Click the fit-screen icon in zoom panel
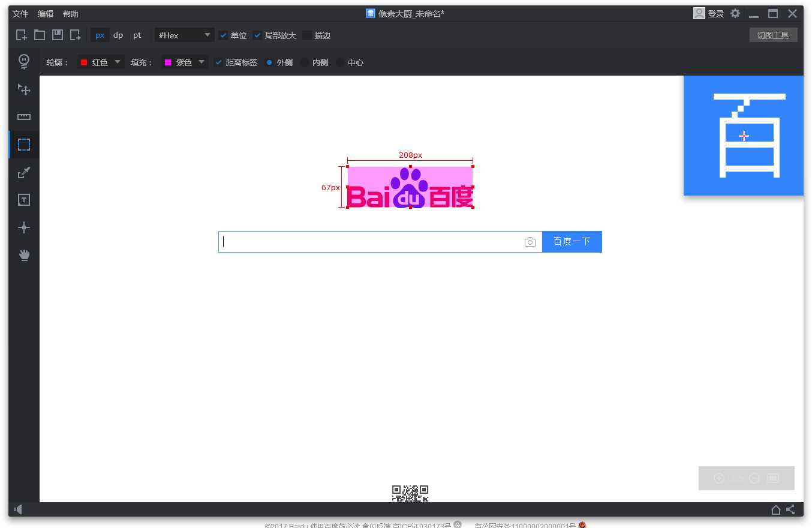Image resolution: width=812 pixels, height=528 pixels. tap(773, 478)
